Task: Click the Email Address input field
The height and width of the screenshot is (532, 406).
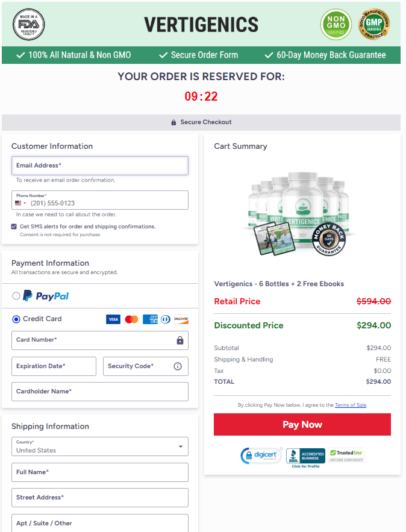Action: (100, 165)
